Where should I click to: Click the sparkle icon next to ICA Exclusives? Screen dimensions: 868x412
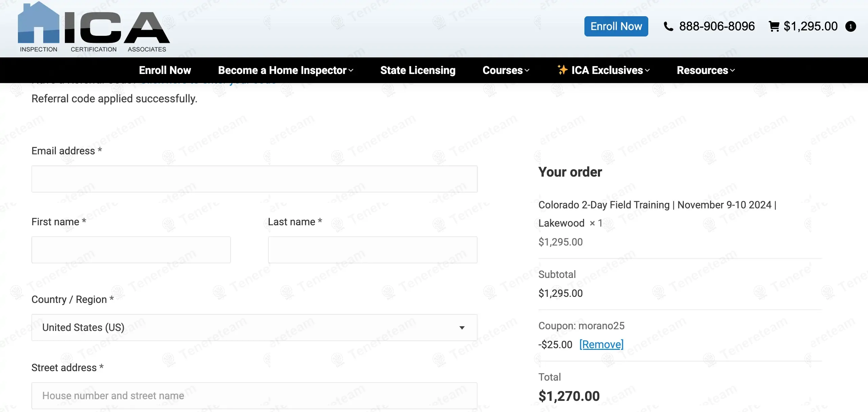562,70
